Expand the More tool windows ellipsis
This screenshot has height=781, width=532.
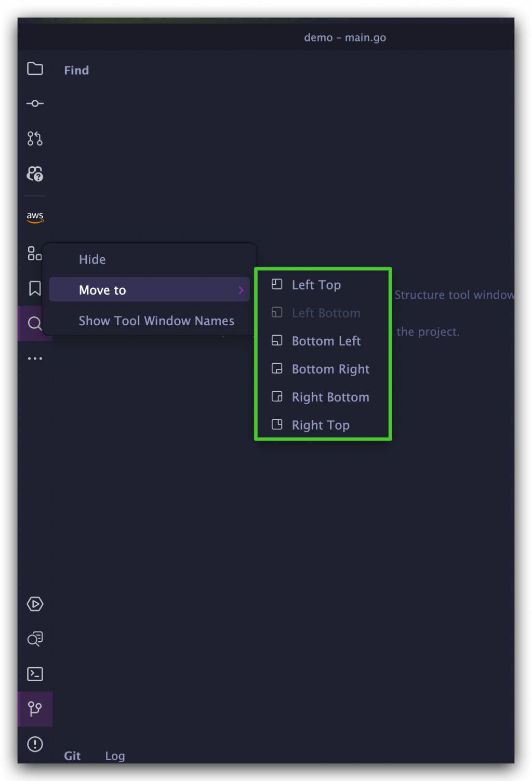[x=35, y=359]
